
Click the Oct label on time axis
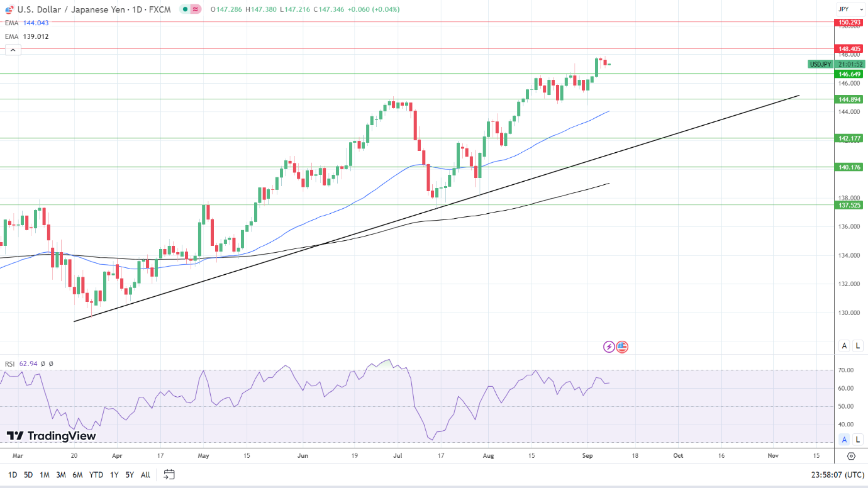tap(677, 455)
